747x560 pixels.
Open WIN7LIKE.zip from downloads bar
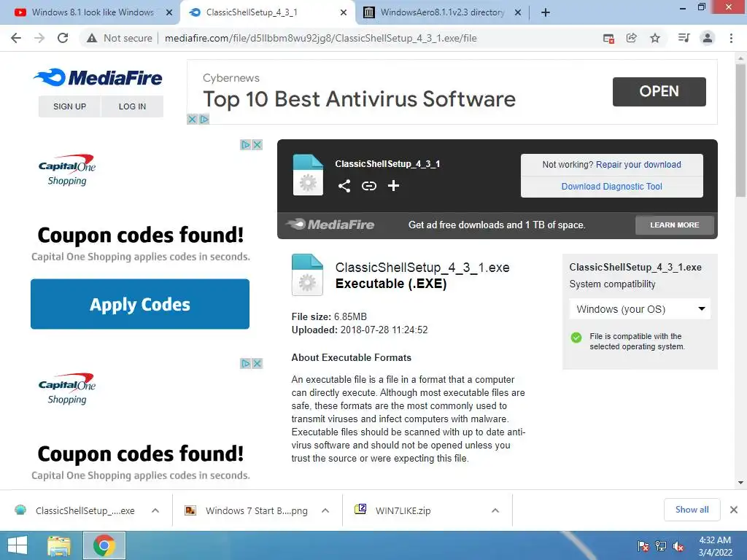(x=393, y=510)
